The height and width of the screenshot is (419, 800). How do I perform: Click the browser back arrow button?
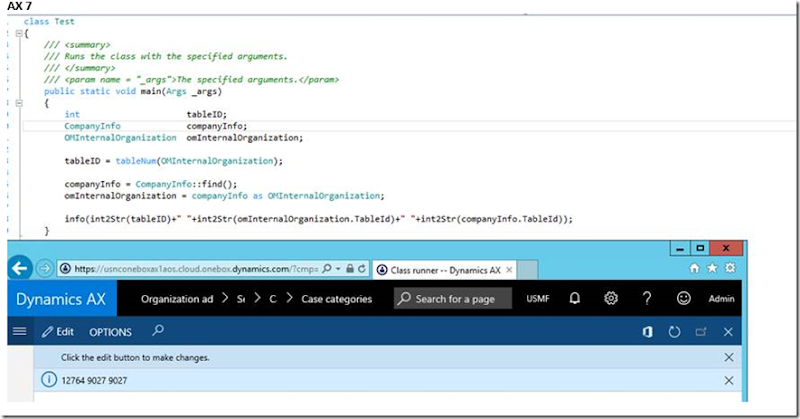coord(19,268)
